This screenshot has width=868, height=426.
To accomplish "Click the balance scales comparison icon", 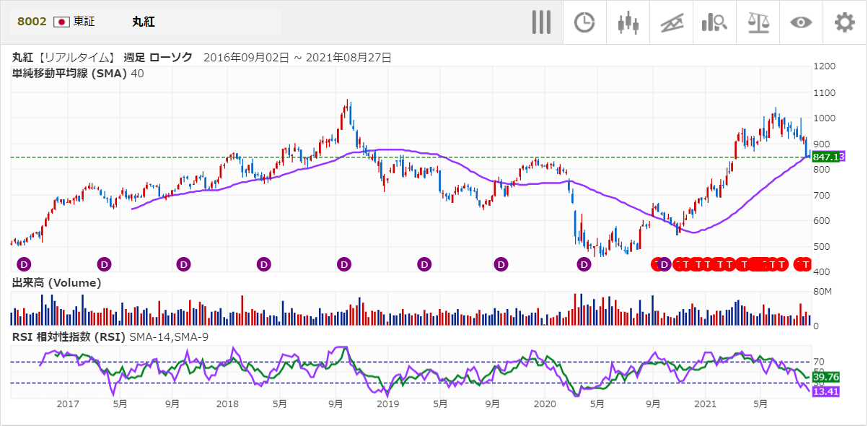I will point(758,22).
